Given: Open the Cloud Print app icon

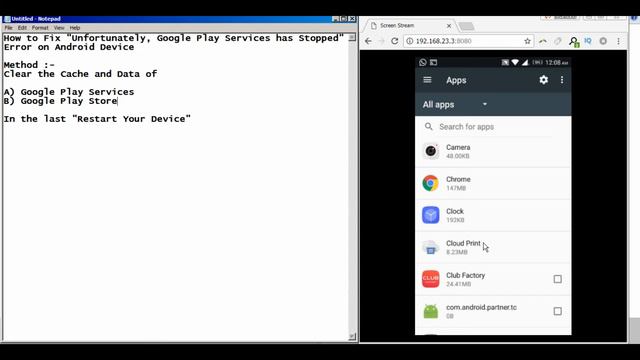Looking at the screenshot, I should click(x=431, y=247).
